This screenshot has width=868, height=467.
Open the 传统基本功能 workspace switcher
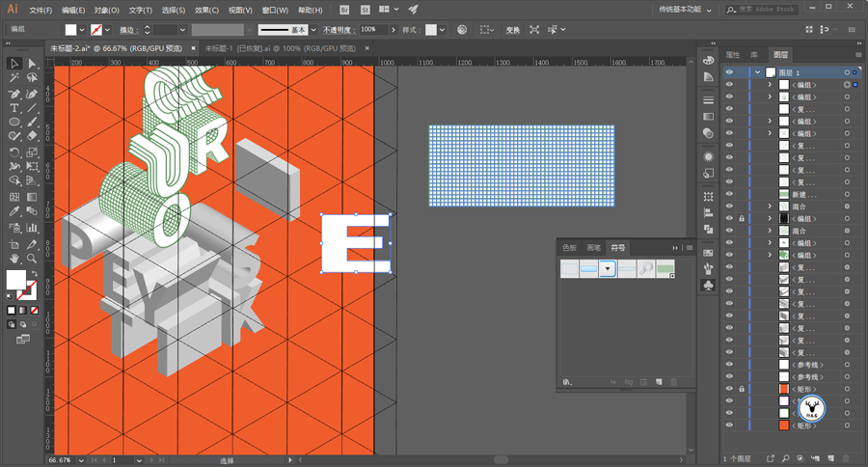tap(685, 10)
